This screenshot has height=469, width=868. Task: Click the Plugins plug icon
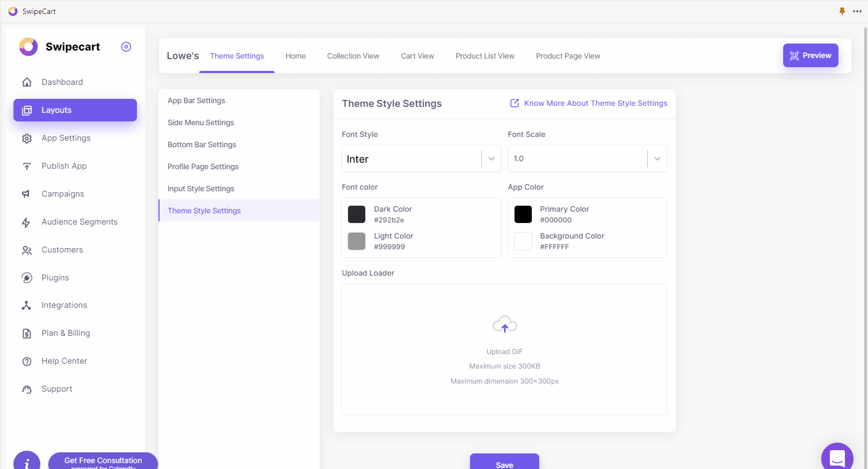click(x=27, y=278)
